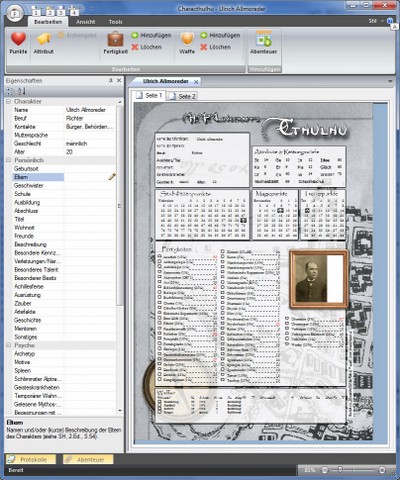Viewport: 400px width, 480px height.
Task: Switch to the Tools ribbon tab
Action: pyautogui.click(x=115, y=22)
